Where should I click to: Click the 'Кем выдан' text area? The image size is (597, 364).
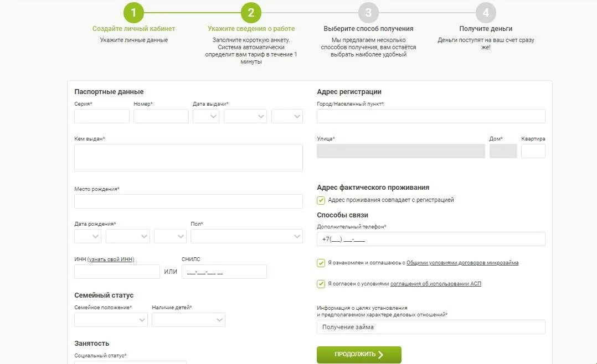(188, 158)
